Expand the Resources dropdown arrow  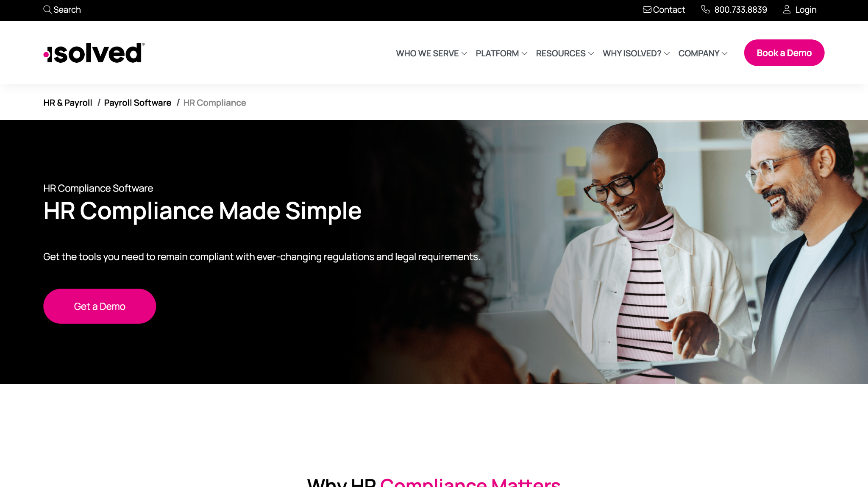(591, 53)
